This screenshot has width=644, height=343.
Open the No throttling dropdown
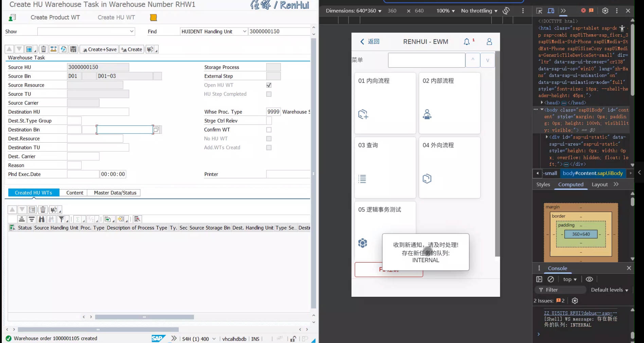pyautogui.click(x=479, y=11)
